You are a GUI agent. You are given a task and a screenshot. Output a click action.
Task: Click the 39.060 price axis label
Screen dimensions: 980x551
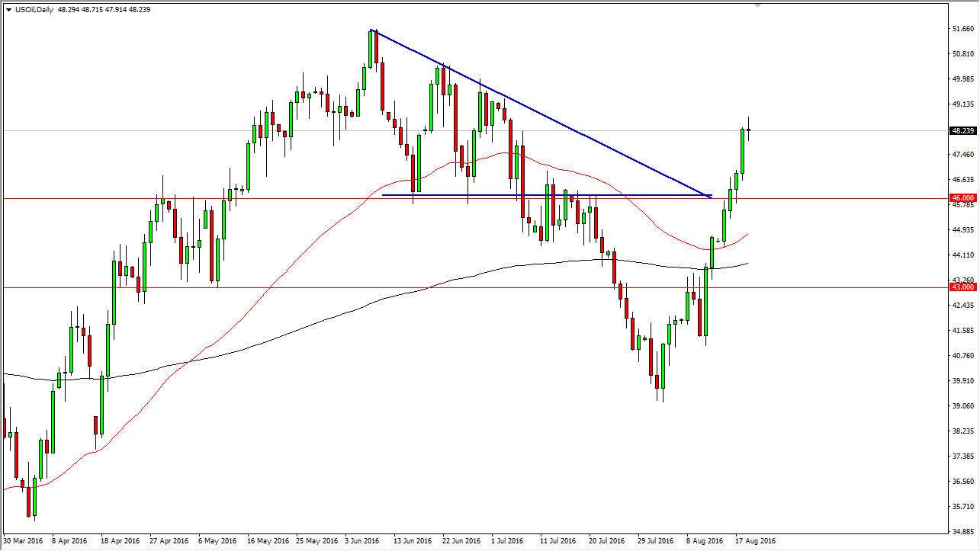click(963, 406)
